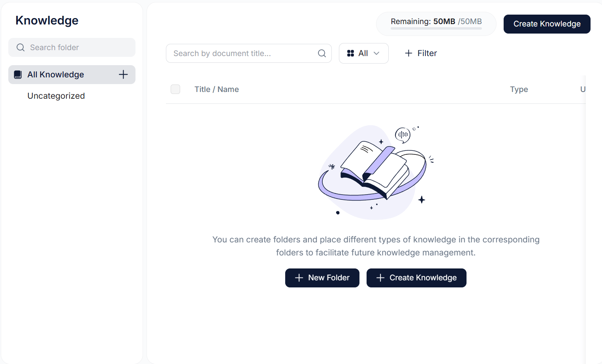Select the book icon next to All Knowledge
This screenshot has height=364, width=602.
point(18,74)
